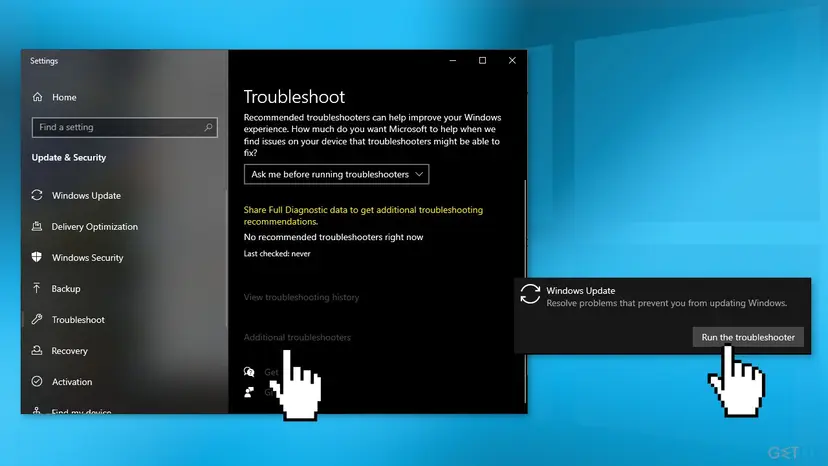Open the Home settings page
828x466 pixels.
click(x=64, y=97)
